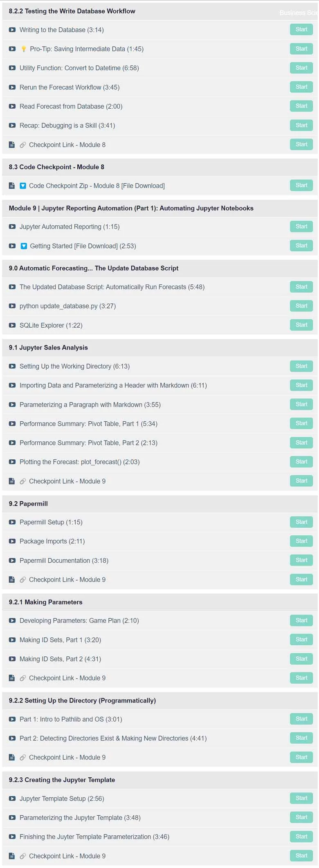The width and height of the screenshot is (319, 868).
Task: Start the Utility Function Convert to Datetime lesson
Action: coord(301,68)
